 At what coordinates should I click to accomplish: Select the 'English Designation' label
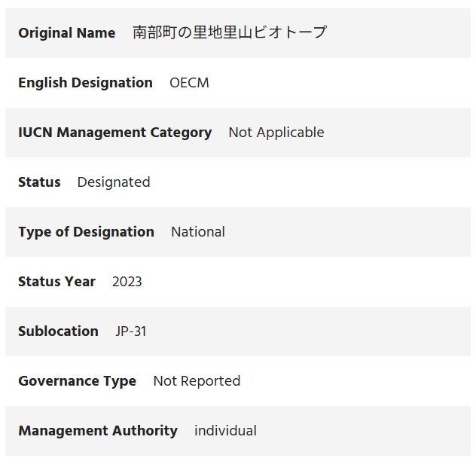click(x=85, y=83)
